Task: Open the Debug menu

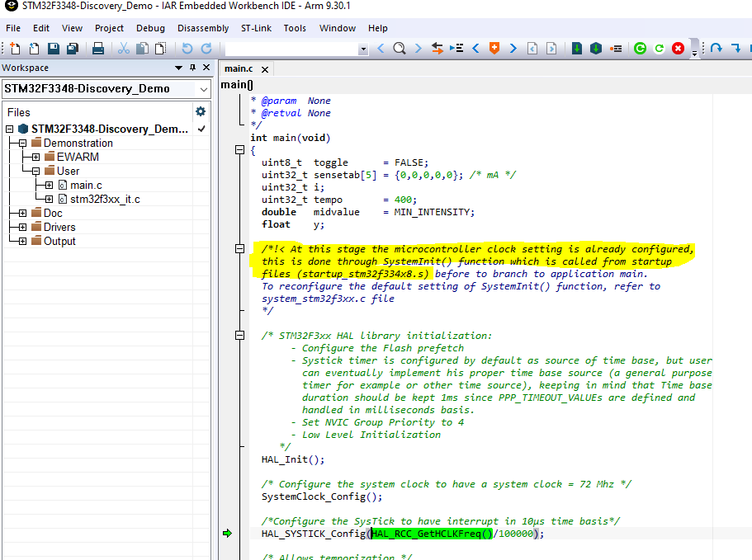Action: tap(150, 28)
